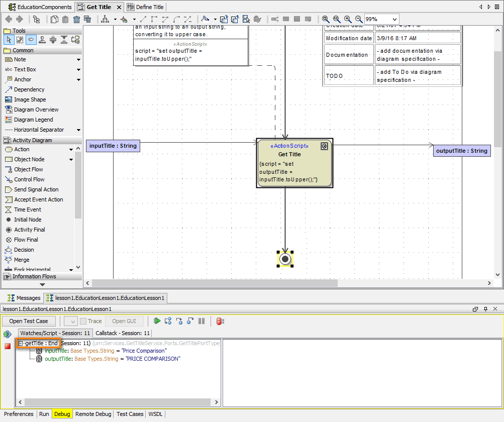This screenshot has width=504, height=422.
Task: Click the zoom in magnifier icon
Action: 348,19
